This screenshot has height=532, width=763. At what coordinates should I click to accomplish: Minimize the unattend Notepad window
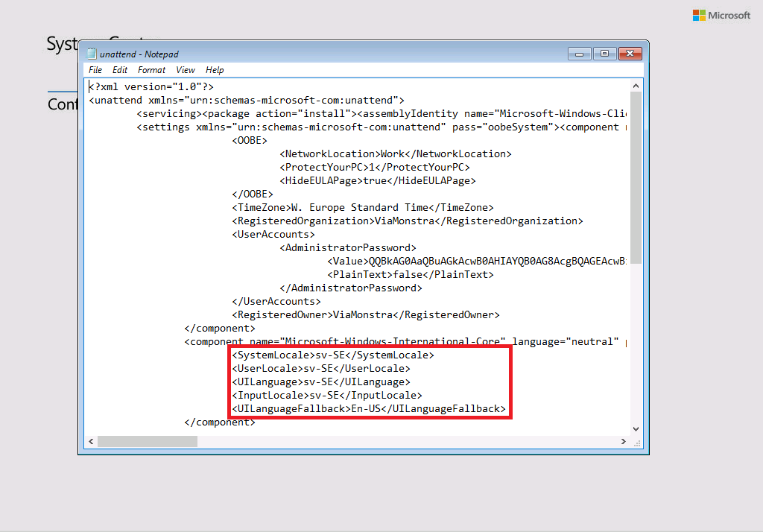tap(580, 54)
